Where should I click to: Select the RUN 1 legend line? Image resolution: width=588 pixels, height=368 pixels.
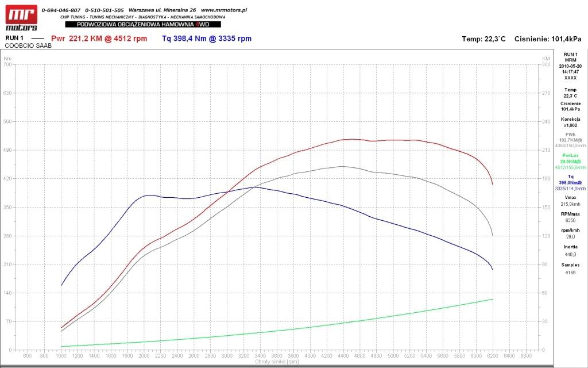[x=25, y=38]
